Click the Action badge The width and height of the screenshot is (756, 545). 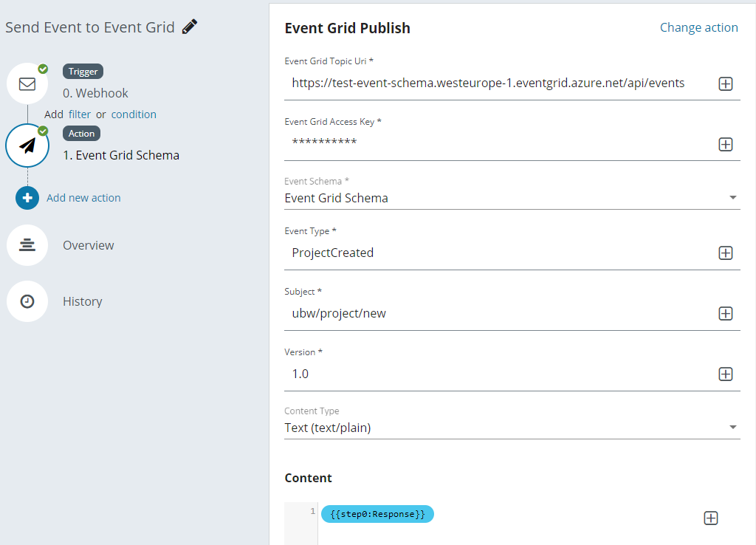81,134
